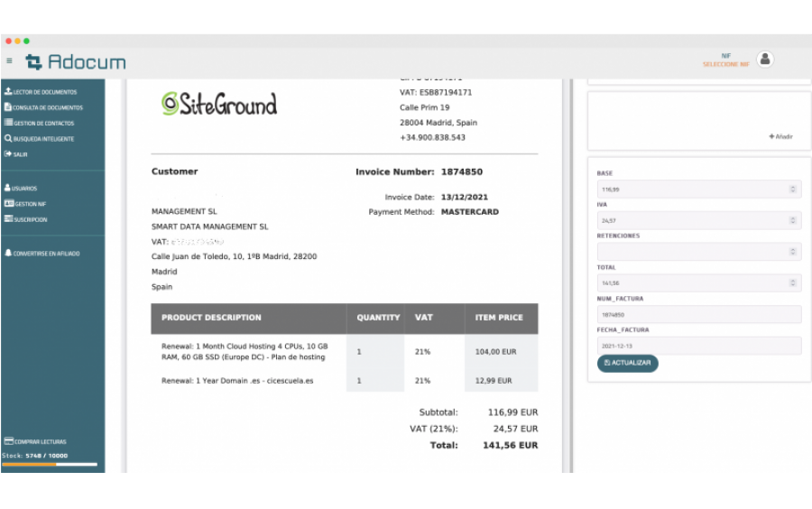Open the hamburger menu icon

click(9, 60)
